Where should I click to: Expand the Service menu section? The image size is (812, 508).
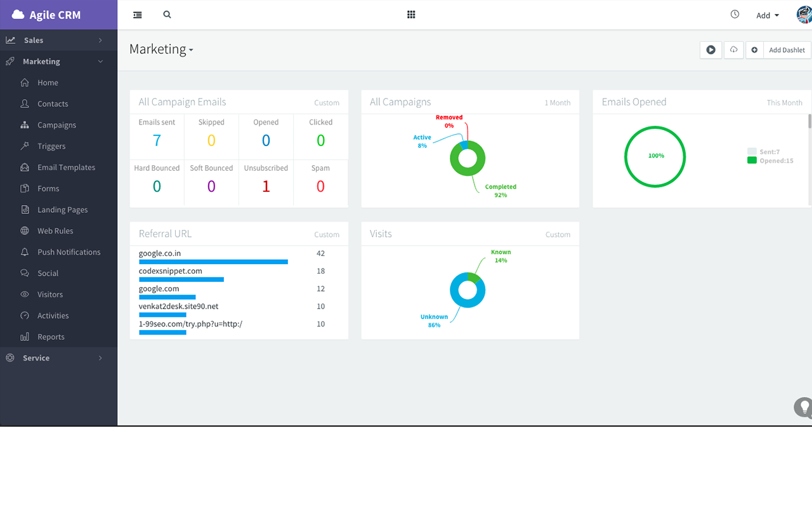[x=37, y=358]
